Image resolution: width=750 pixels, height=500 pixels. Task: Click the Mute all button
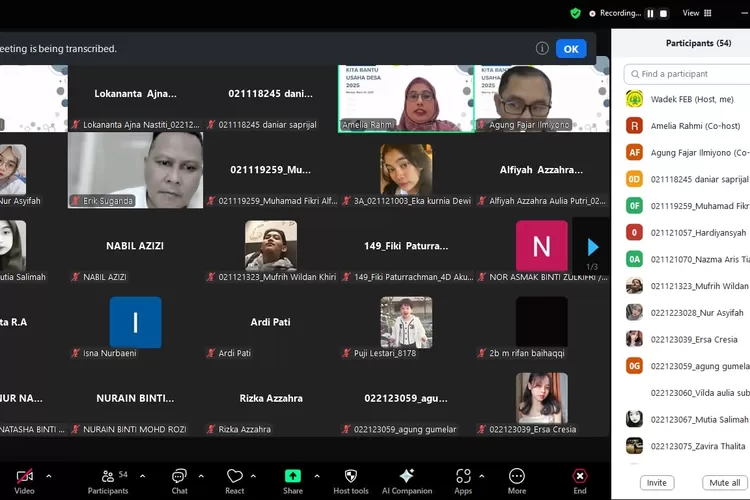[724, 483]
